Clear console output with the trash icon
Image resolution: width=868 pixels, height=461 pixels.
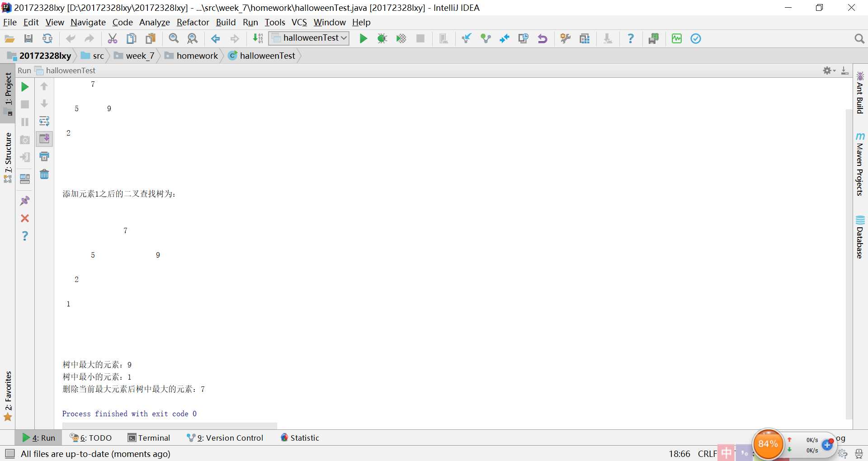tap(44, 174)
